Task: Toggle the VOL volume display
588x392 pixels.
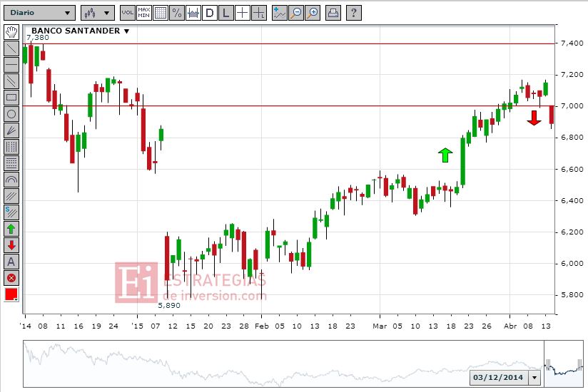Action: pos(128,13)
